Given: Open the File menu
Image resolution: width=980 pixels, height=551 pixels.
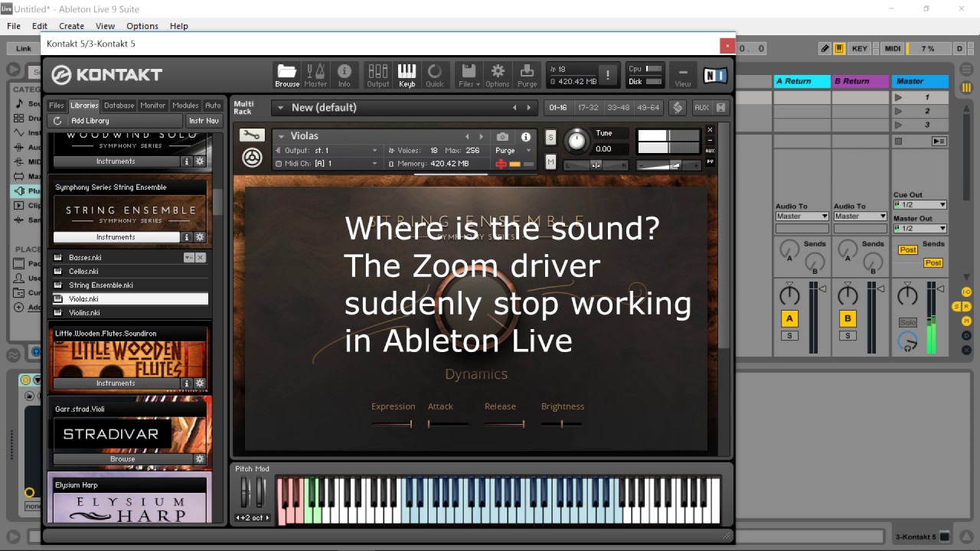Looking at the screenshot, I should [14, 26].
